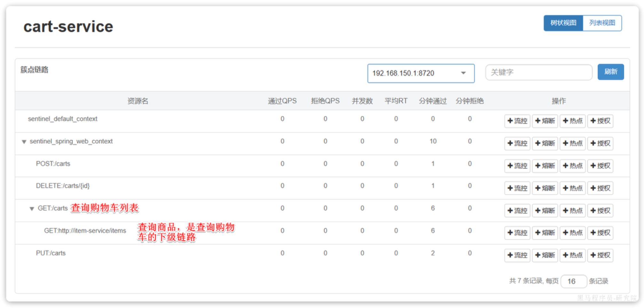Add 授权 rule for GET:/carts

point(600,210)
